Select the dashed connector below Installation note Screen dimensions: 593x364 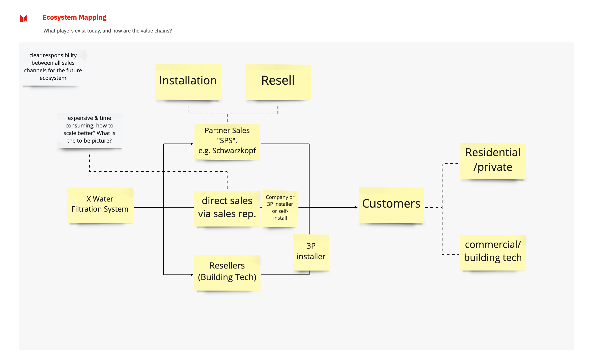click(x=188, y=111)
